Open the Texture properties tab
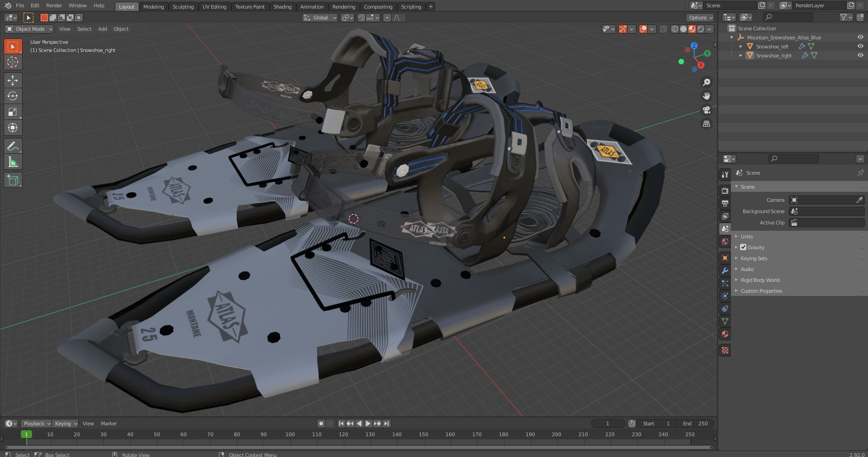 click(725, 350)
